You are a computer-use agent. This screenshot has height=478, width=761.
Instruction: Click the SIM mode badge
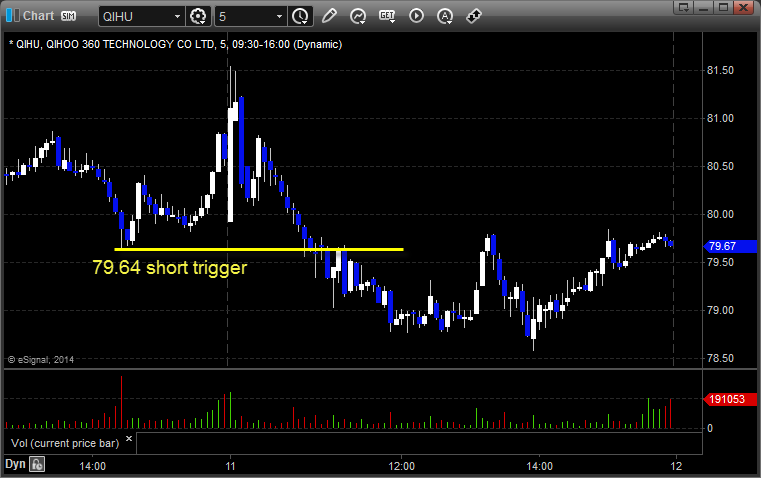tap(68, 16)
